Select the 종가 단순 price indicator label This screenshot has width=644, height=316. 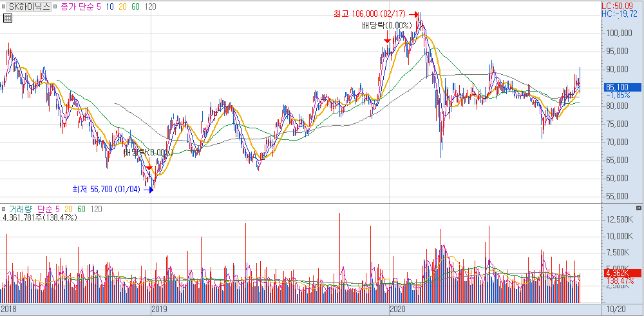click(77, 7)
